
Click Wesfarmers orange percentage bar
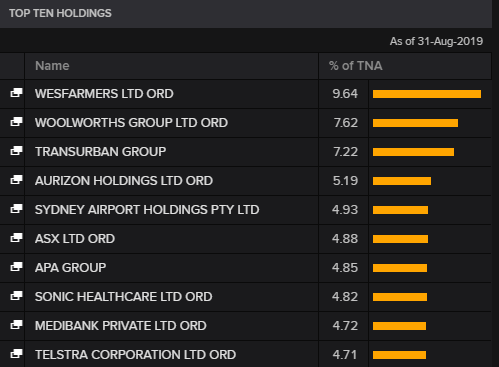click(x=427, y=94)
